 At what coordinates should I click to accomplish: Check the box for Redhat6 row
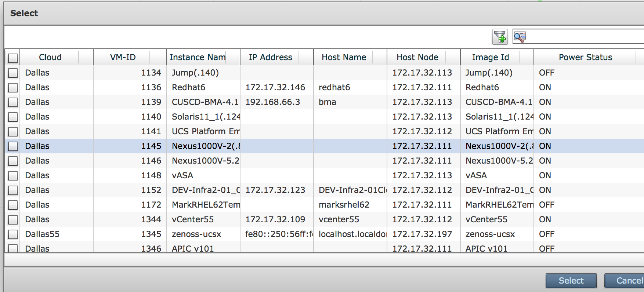pos(13,88)
